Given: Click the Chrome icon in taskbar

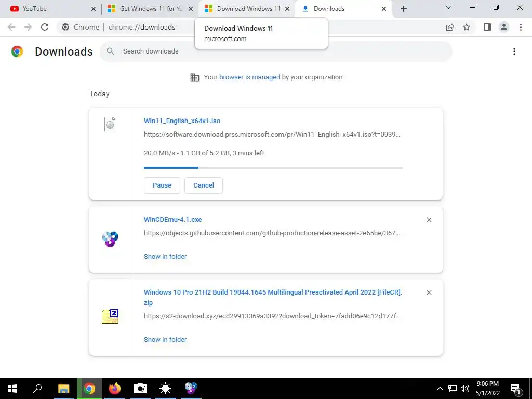Looking at the screenshot, I should click(x=89, y=389).
